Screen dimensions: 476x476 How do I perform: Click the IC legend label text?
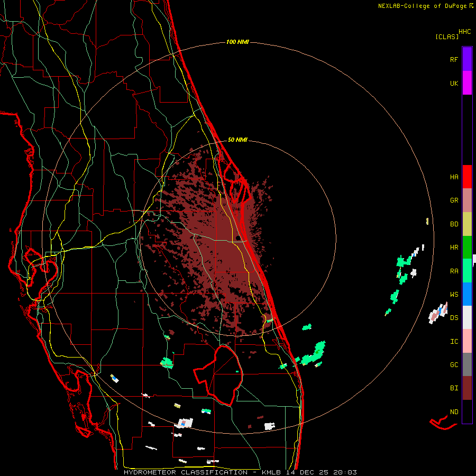coord(454,342)
